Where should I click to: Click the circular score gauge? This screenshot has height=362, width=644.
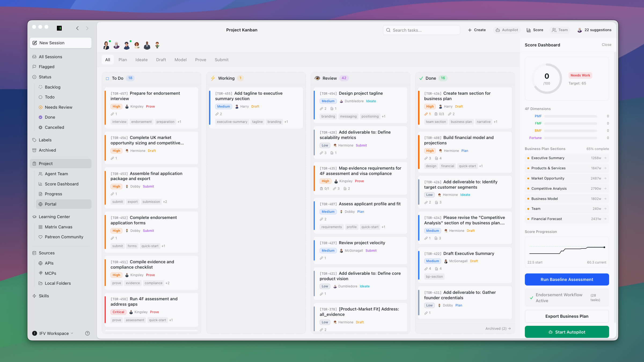tap(547, 79)
